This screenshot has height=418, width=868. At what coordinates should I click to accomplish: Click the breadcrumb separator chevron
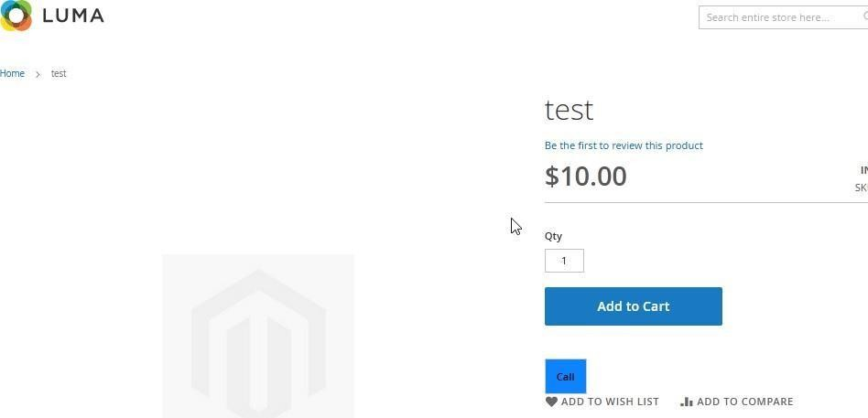tap(38, 74)
